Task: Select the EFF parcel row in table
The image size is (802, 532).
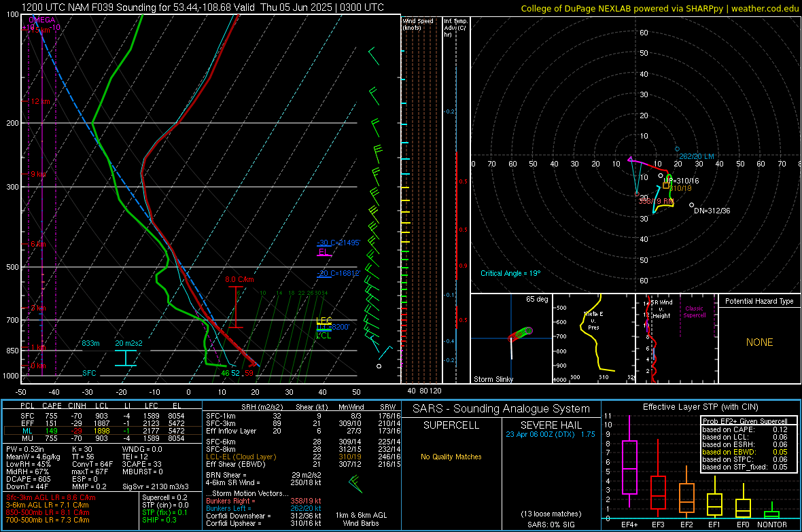Action: [x=103, y=423]
